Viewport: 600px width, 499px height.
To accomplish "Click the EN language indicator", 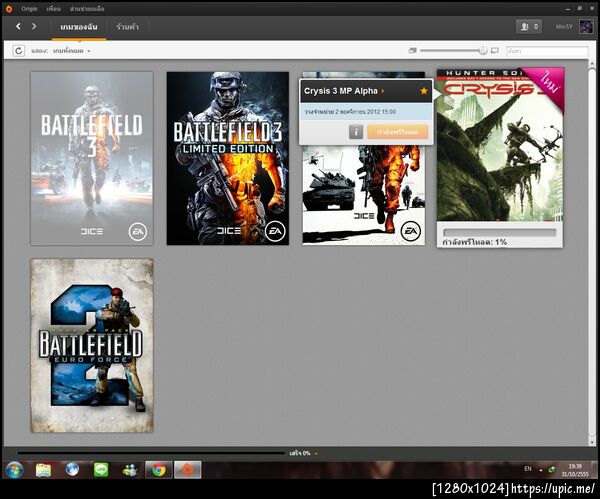I will (x=528, y=469).
